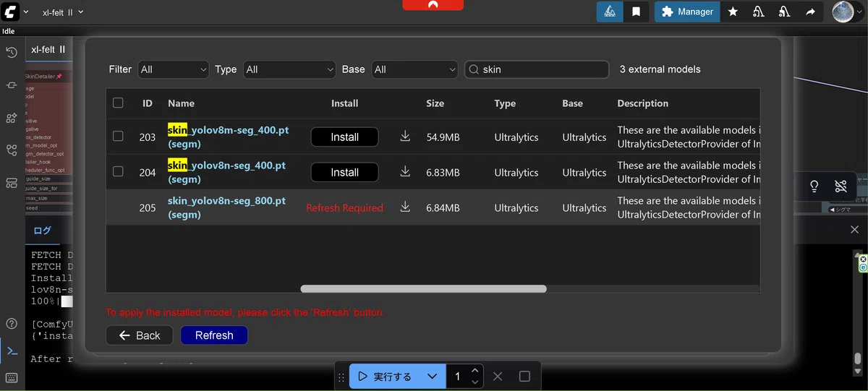The width and height of the screenshot is (868, 391).
Task: Click the star icon in top toolbar
Action: pyautogui.click(x=733, y=12)
